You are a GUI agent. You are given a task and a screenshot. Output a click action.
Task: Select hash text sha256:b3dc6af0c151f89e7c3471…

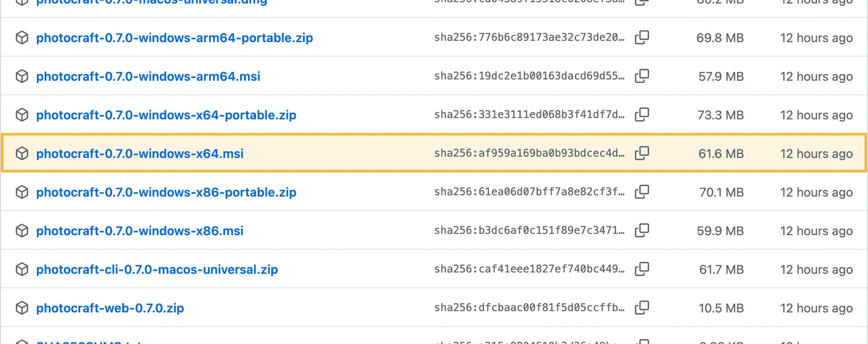click(x=529, y=230)
